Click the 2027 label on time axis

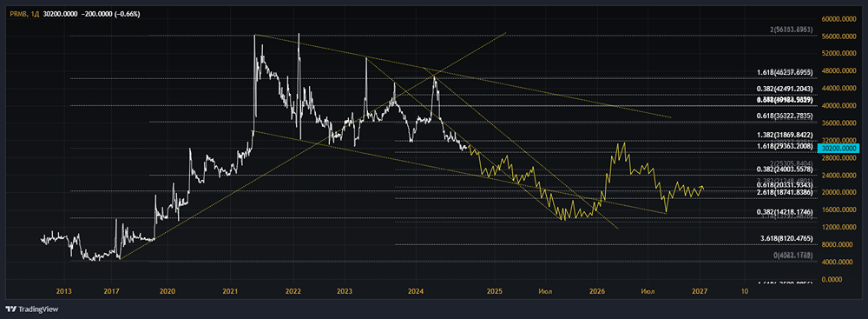coord(700,290)
